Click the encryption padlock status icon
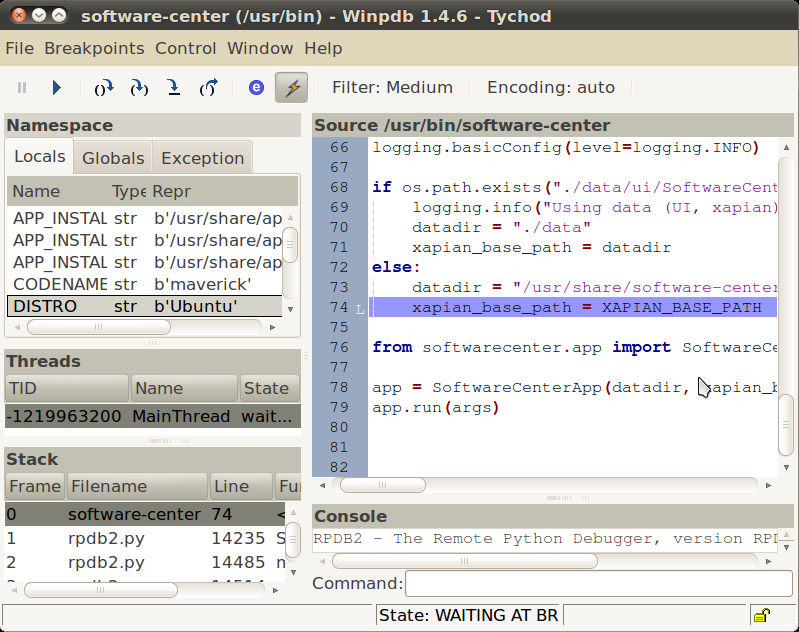 (x=761, y=615)
